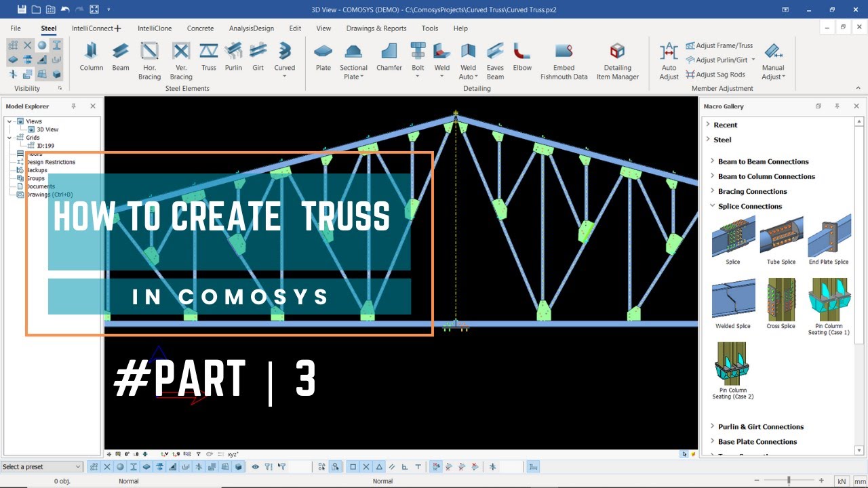The image size is (868, 488).
Task: Select the Elbow tool
Action: 522,56
